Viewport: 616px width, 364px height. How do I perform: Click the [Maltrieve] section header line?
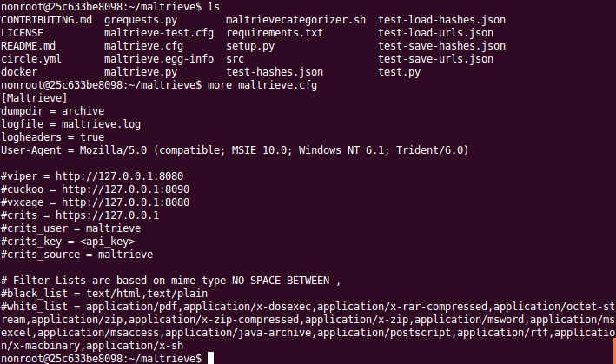click(x=32, y=98)
